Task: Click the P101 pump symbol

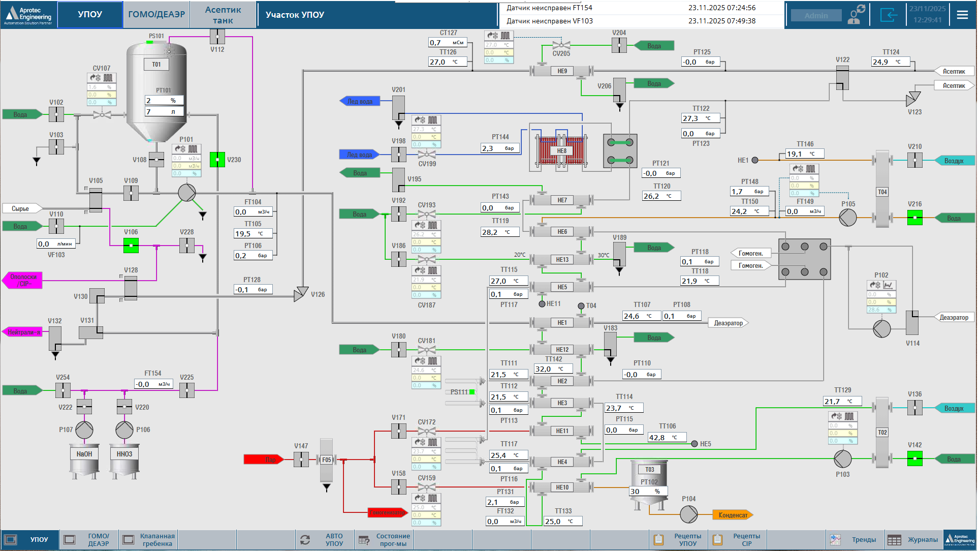Action: [x=186, y=193]
